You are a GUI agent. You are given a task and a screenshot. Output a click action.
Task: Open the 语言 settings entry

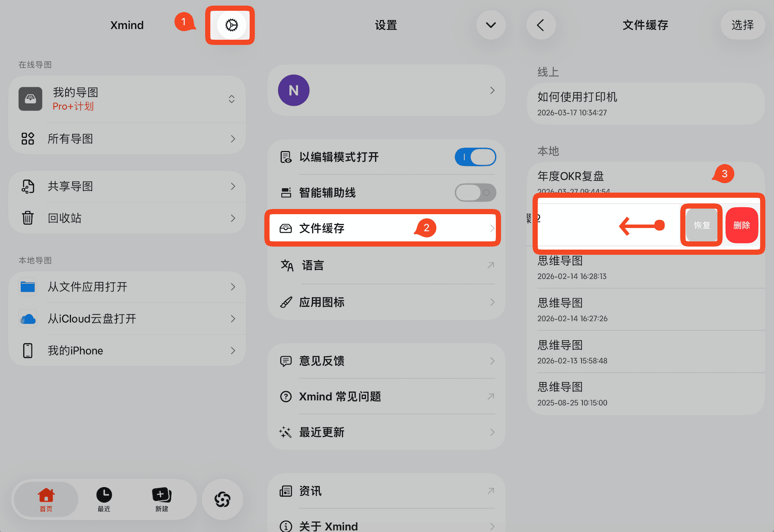386,265
